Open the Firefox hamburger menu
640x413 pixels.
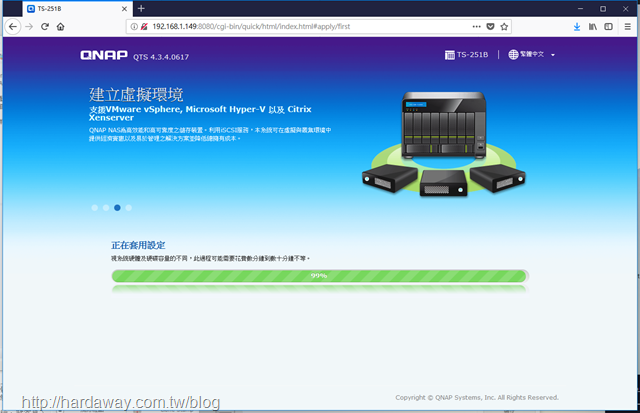click(x=627, y=27)
